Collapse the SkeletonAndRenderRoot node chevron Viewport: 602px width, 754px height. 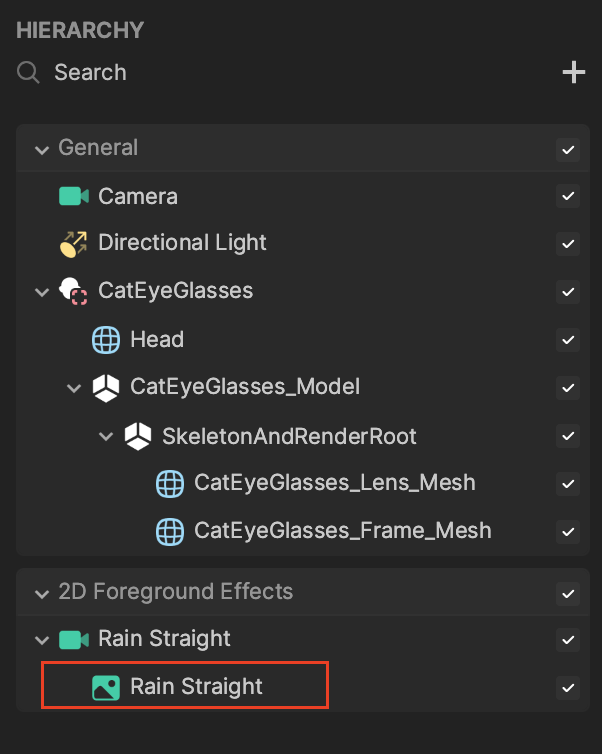pyautogui.click(x=106, y=436)
